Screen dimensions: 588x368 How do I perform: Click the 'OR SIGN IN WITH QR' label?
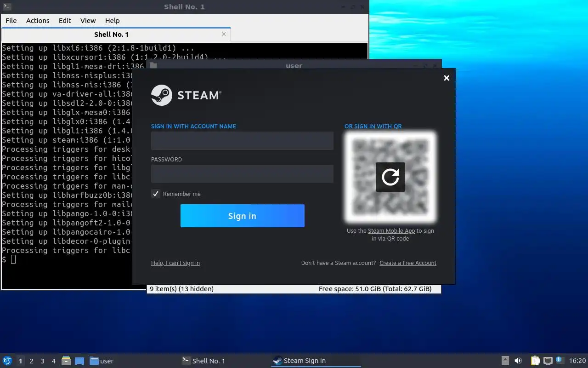[373, 126]
